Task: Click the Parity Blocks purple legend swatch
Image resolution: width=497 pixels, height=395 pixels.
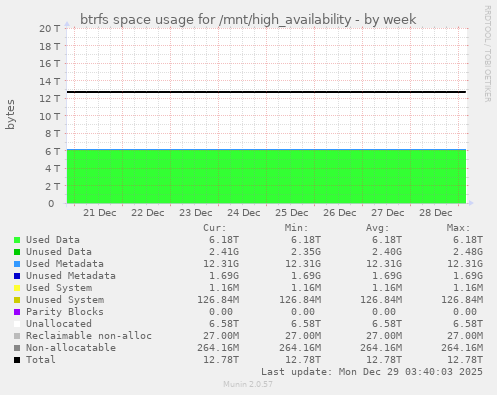Action: [17, 312]
